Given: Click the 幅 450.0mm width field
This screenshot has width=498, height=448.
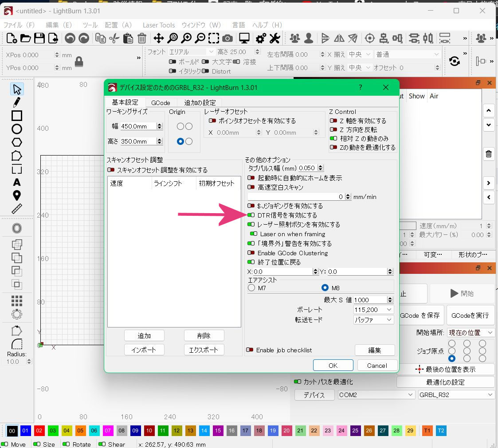Looking at the screenshot, I should [x=141, y=126].
